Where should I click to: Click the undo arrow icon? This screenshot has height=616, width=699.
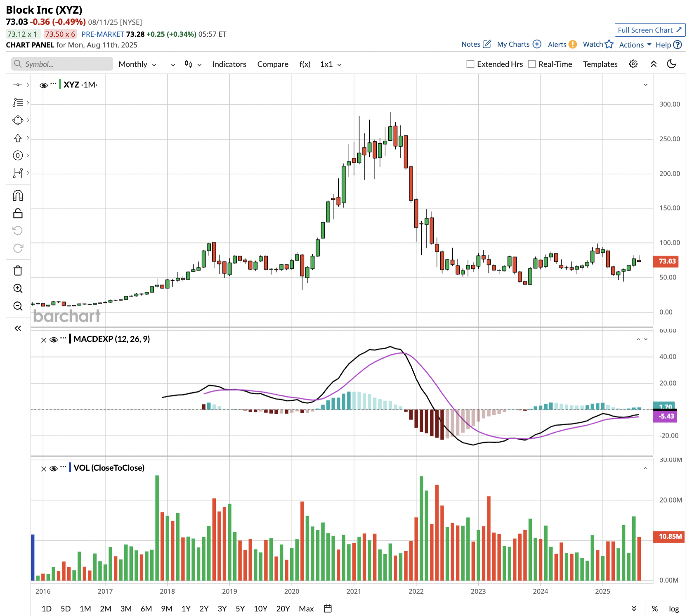(18, 230)
